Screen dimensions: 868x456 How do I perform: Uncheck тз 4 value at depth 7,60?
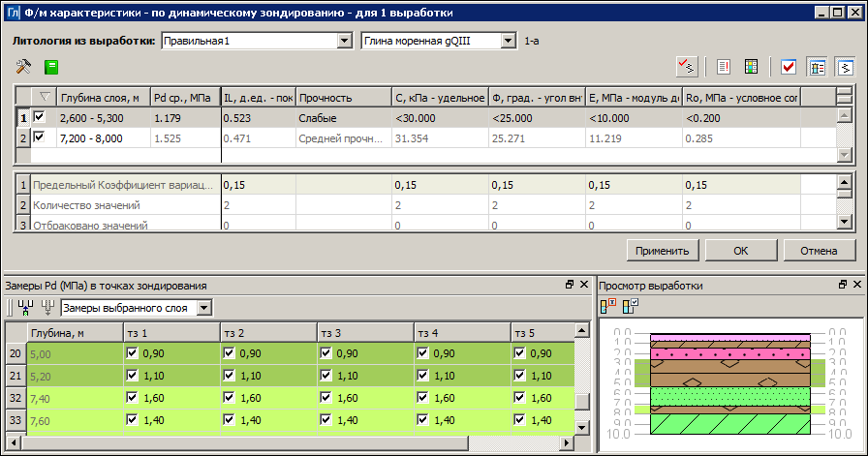click(x=422, y=419)
